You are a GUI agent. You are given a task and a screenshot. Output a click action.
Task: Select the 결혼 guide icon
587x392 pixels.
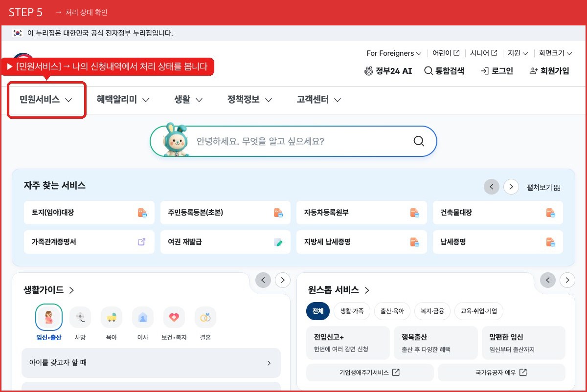tap(205, 323)
